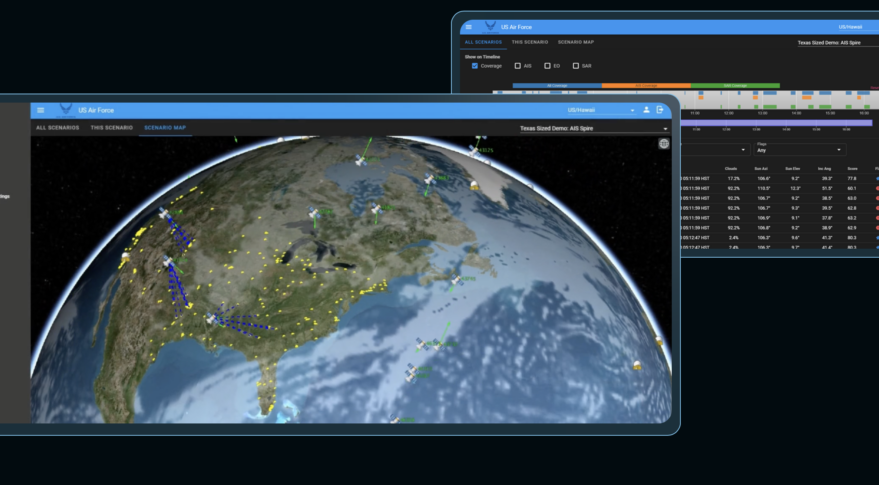The height and width of the screenshot is (485, 879).
Task: Open Scenario Map tab in the back window
Action: coord(576,42)
